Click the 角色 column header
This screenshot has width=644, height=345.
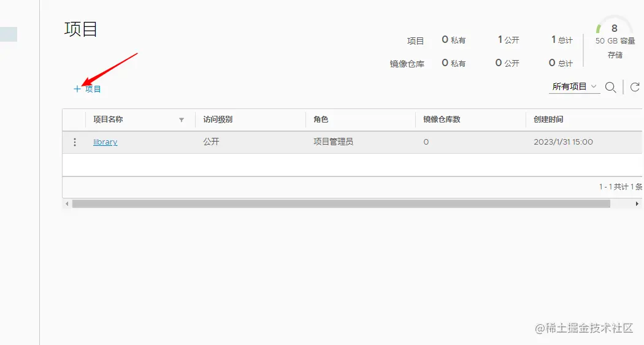(x=321, y=119)
